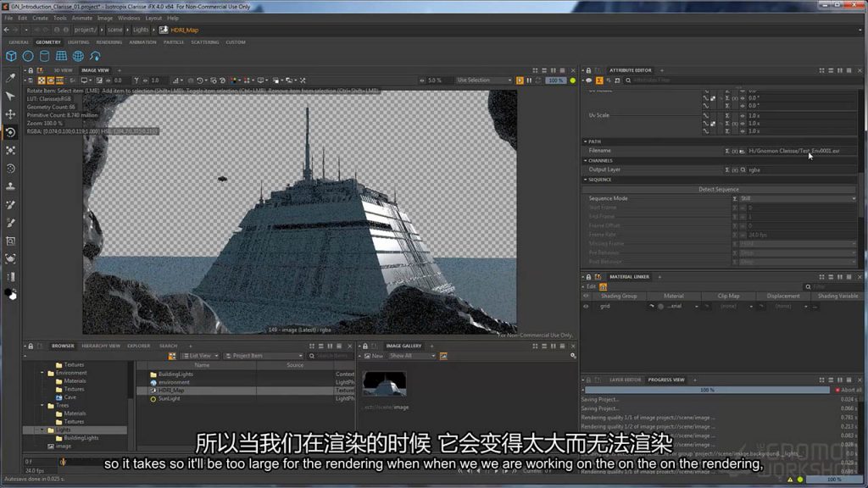Click Abort all in Progress View
868x488 pixels.
pyautogui.click(x=849, y=390)
